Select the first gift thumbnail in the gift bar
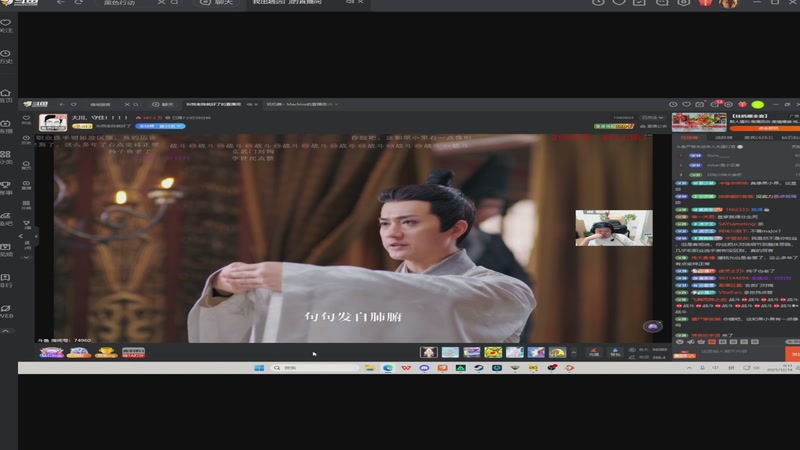 (x=429, y=352)
